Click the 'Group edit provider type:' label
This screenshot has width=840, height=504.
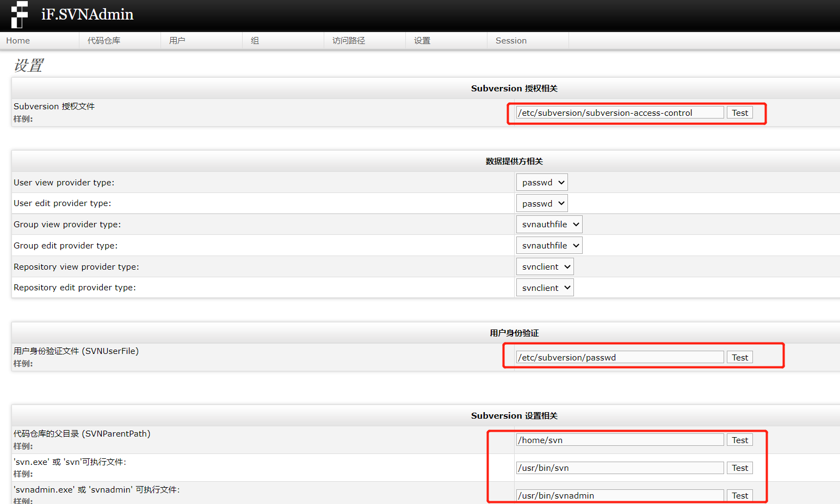coord(66,246)
